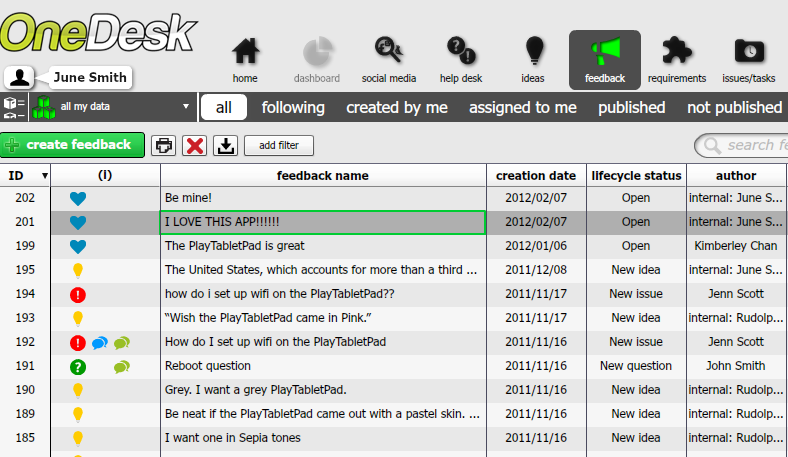This screenshot has width=788, height=457.
Task: Open the home section icon
Action: point(245,58)
